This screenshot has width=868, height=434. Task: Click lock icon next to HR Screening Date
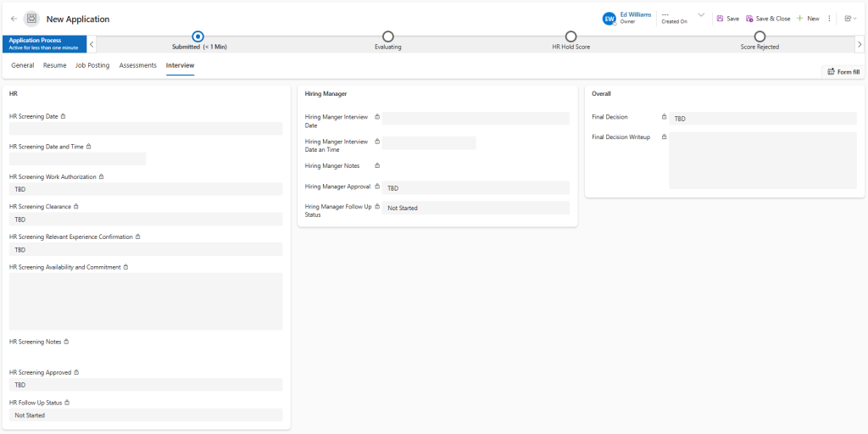(63, 116)
